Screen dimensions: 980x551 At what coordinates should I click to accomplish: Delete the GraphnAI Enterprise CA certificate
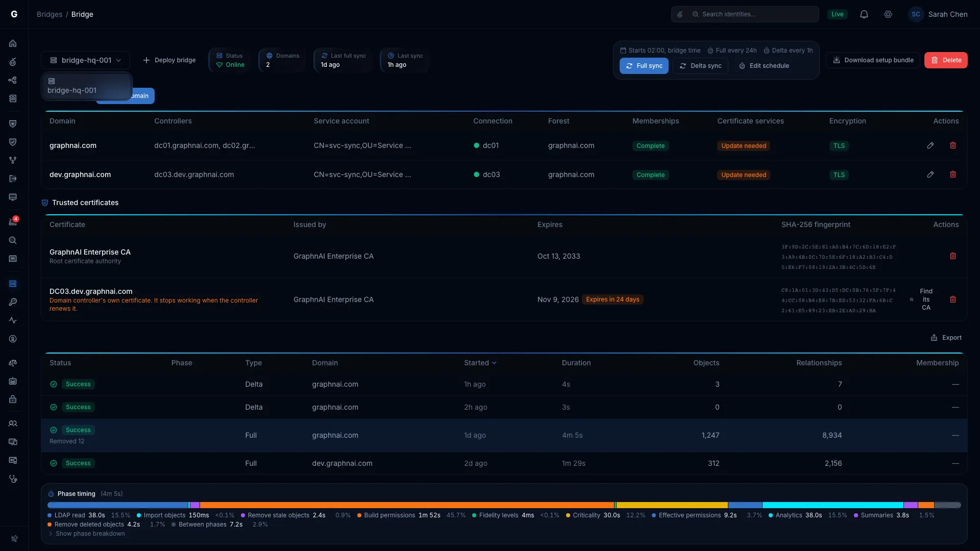click(953, 256)
